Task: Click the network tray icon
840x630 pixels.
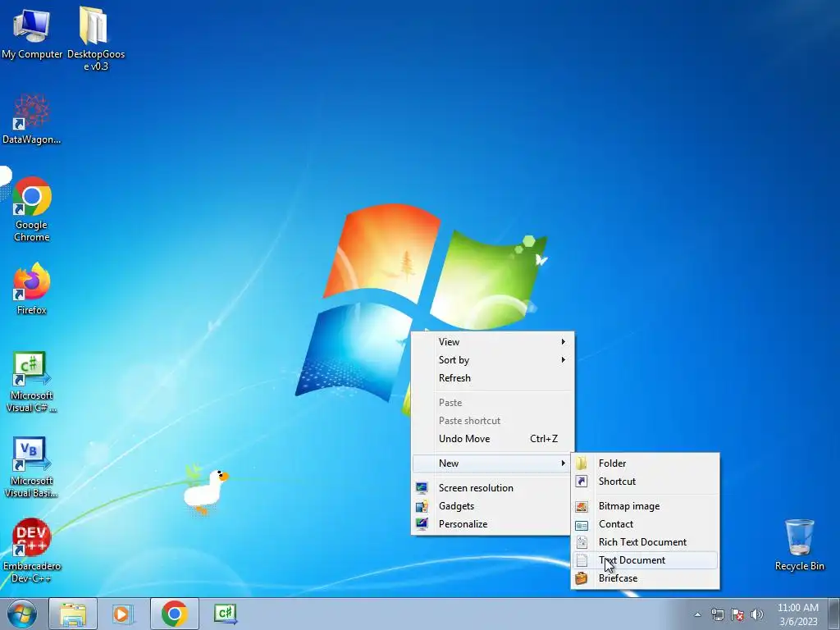Action: coord(717,614)
